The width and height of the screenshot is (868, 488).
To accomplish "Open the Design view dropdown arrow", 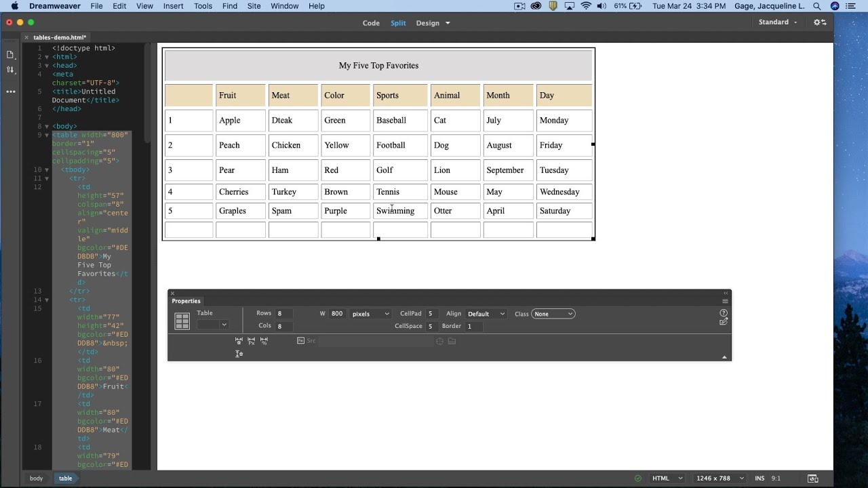I will (447, 23).
